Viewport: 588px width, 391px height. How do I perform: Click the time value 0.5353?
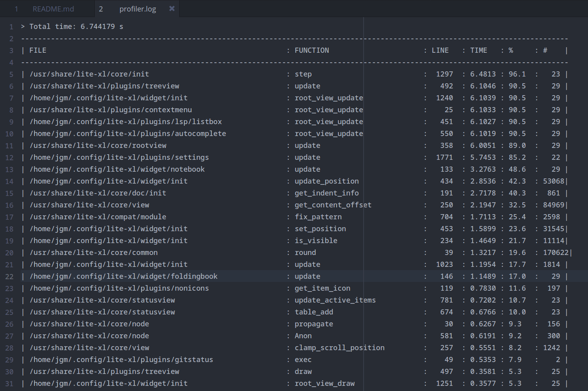coord(483,360)
